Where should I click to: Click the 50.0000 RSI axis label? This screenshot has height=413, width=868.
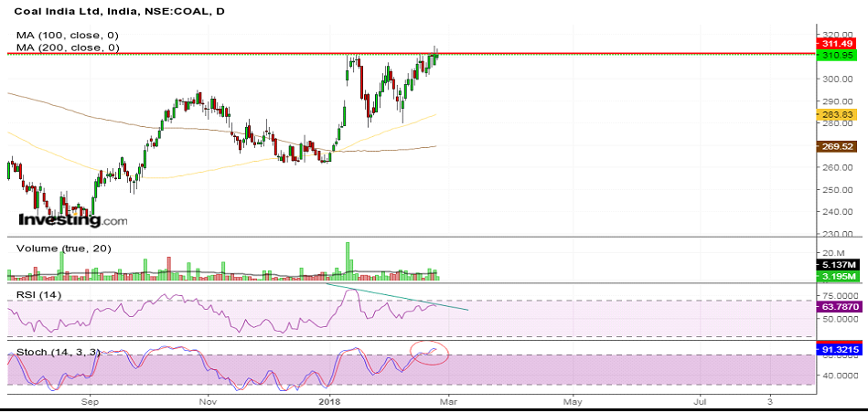840,319
